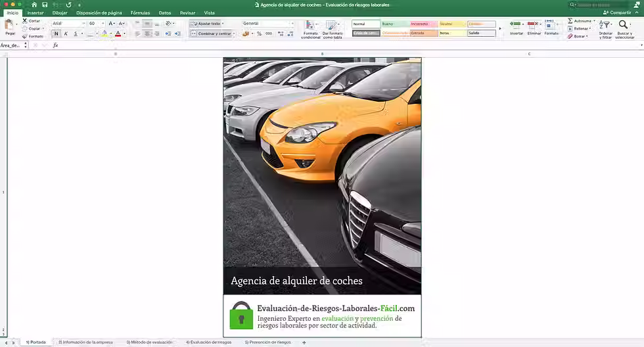Click the redo arrow in the title bar
This screenshot has height=347, width=644.
tap(68, 5)
